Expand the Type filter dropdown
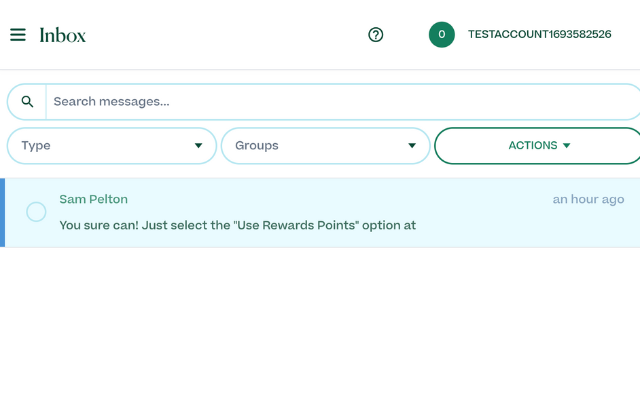This screenshot has width=640, height=400. [x=110, y=146]
